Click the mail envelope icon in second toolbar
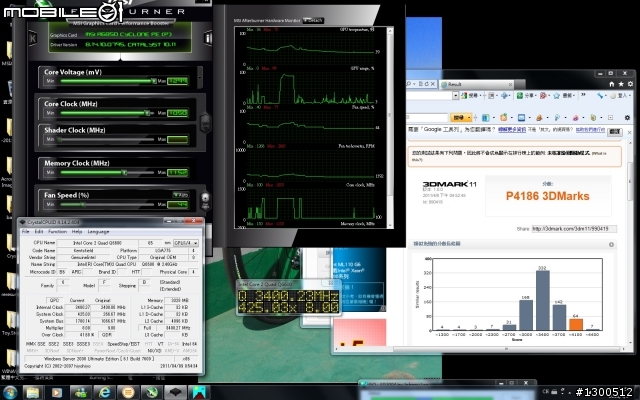This screenshot has width=640, height=400. point(522,118)
